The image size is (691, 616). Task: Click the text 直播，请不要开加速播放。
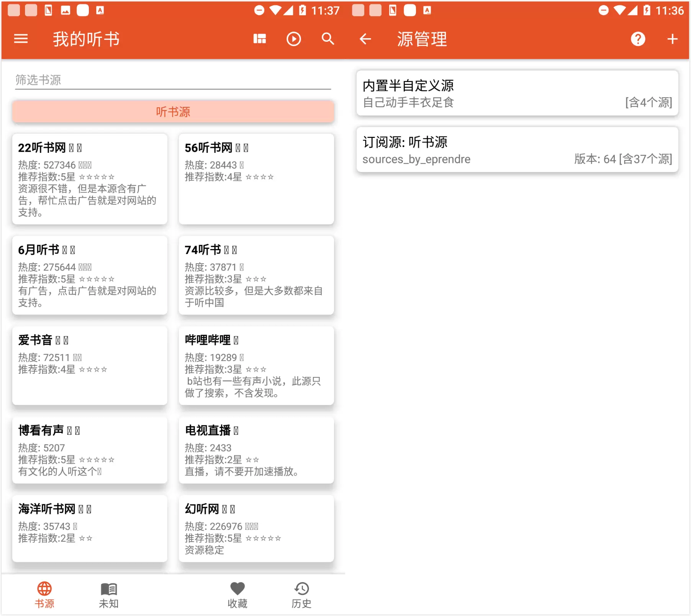point(242,472)
